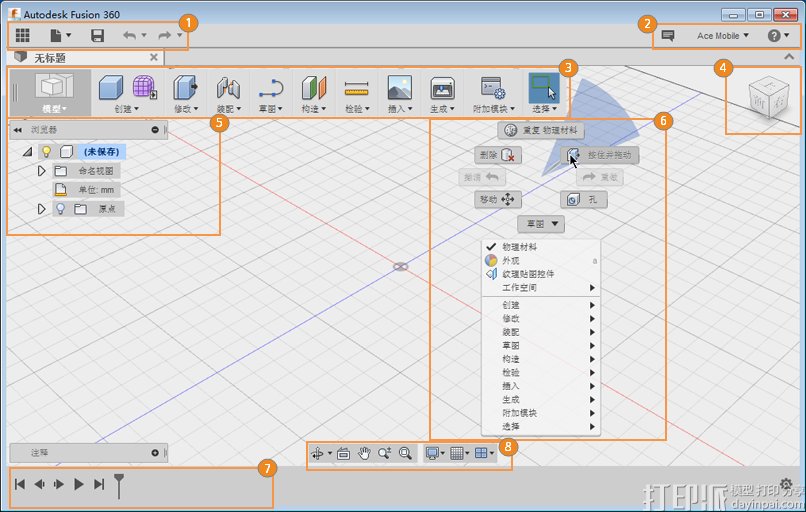Click the 浏览器 panel minus button
The width and height of the screenshot is (806, 512).
click(155, 130)
